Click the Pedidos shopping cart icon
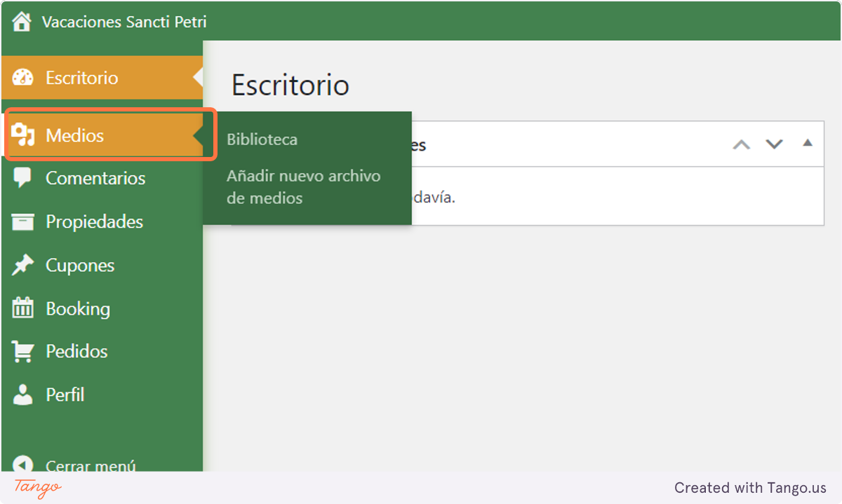The height and width of the screenshot is (504, 842). pyautogui.click(x=22, y=352)
